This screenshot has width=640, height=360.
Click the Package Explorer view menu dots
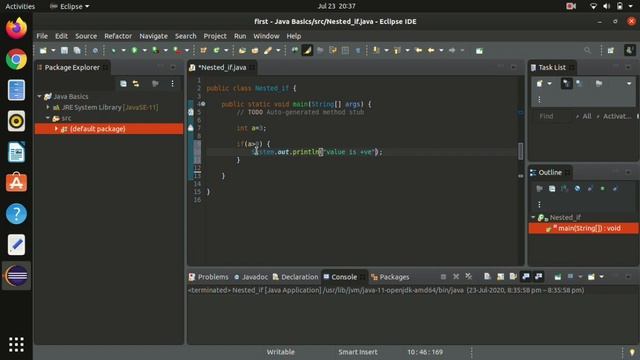click(172, 84)
